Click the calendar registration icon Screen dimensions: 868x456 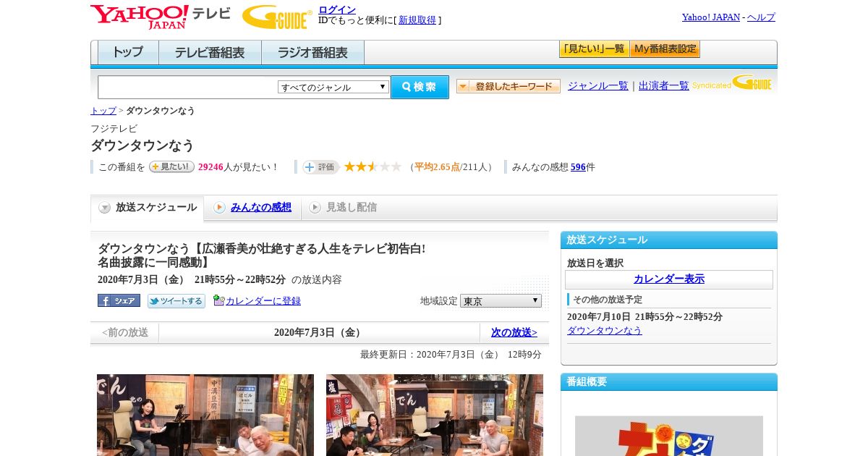tap(219, 300)
